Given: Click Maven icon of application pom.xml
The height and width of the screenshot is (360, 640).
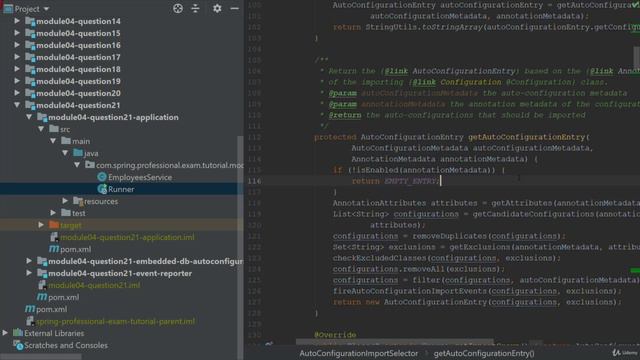Looking at the screenshot, I should pos(54,249).
